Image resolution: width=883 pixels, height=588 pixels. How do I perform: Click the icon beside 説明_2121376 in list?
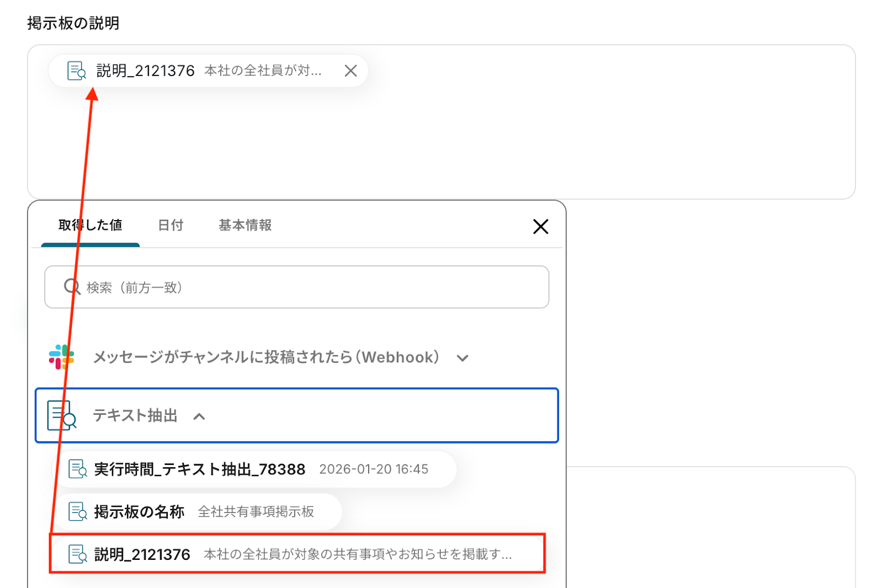pos(77,554)
